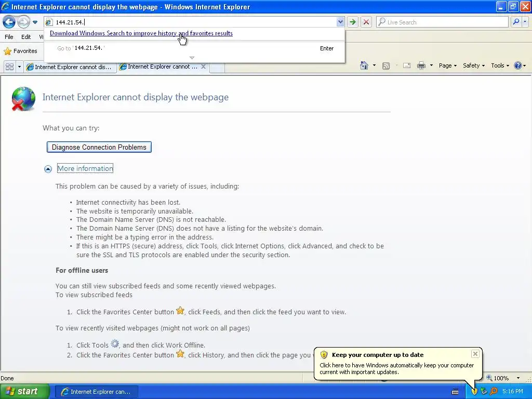This screenshot has height=399, width=532.
Task: Open the Favorites button
Action: [x=20, y=51]
